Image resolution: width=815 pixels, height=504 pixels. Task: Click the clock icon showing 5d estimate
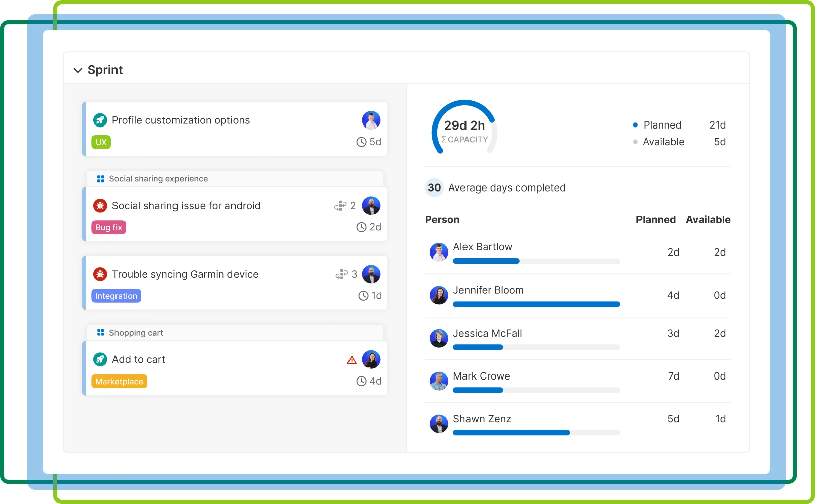click(x=361, y=142)
